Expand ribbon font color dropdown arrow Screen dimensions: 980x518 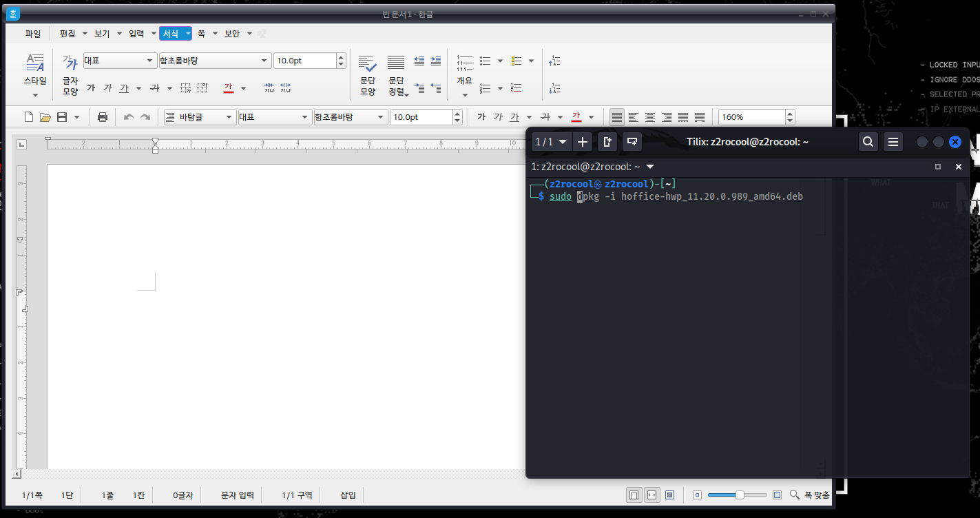[x=243, y=88]
